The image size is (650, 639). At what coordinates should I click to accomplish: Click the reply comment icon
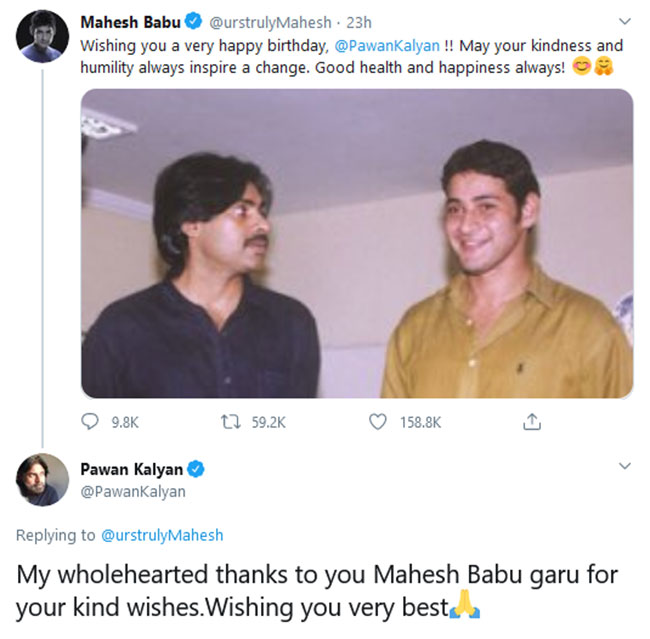[x=90, y=423]
